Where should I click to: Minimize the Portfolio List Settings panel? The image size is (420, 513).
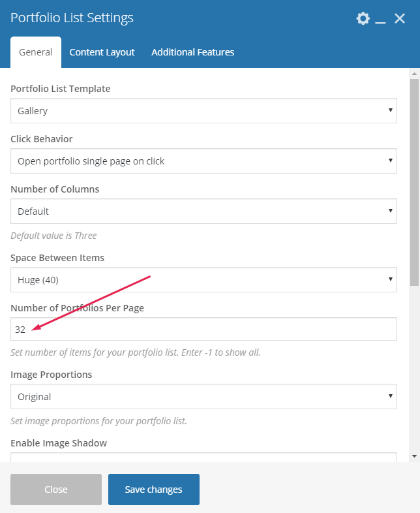pos(381,19)
